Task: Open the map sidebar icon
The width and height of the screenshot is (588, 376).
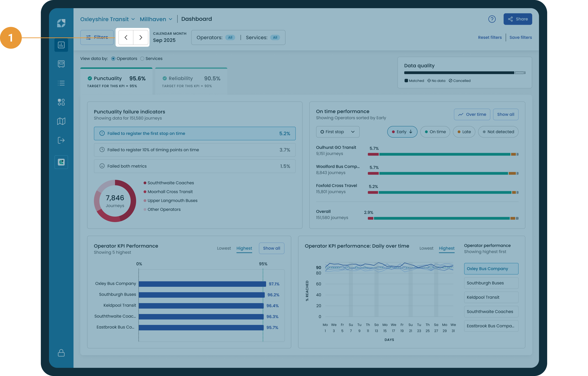Action: pos(61,121)
